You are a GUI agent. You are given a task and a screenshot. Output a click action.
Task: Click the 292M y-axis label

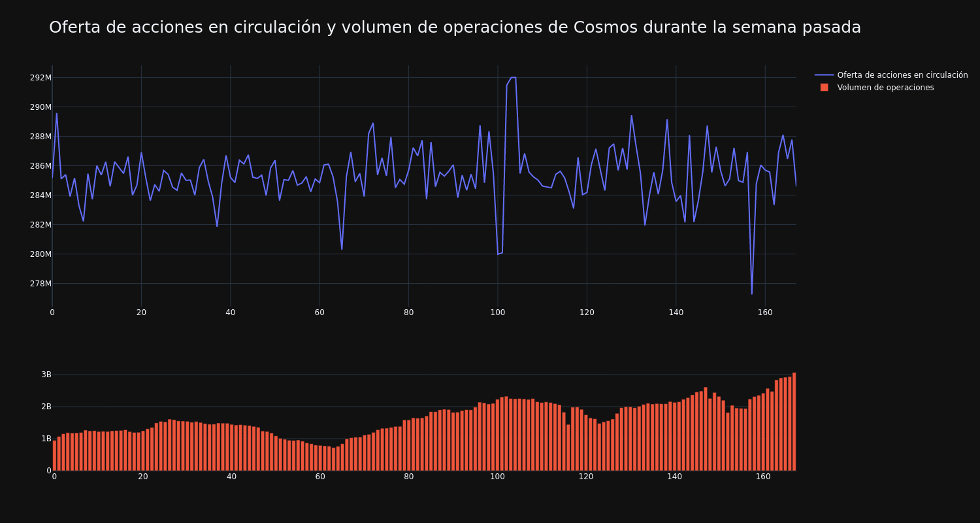click(x=41, y=78)
